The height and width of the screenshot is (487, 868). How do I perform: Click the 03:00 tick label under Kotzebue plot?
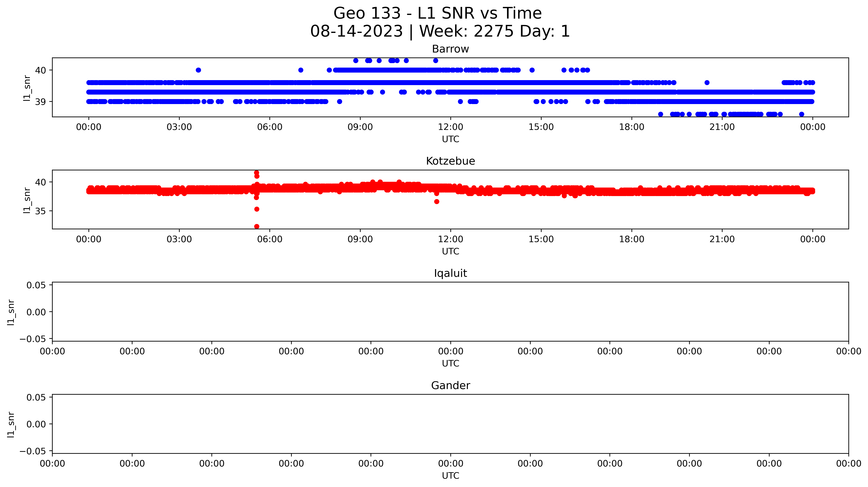pyautogui.click(x=179, y=240)
